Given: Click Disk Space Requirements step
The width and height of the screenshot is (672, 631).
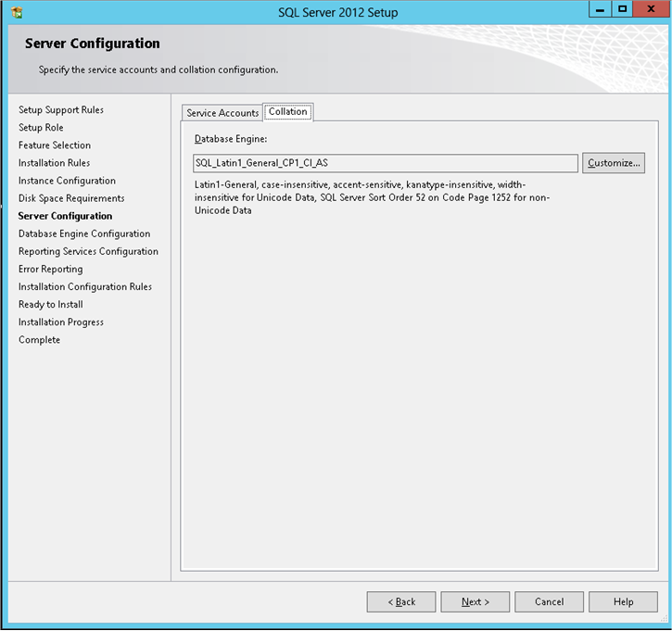Looking at the screenshot, I should pyautogui.click(x=71, y=198).
